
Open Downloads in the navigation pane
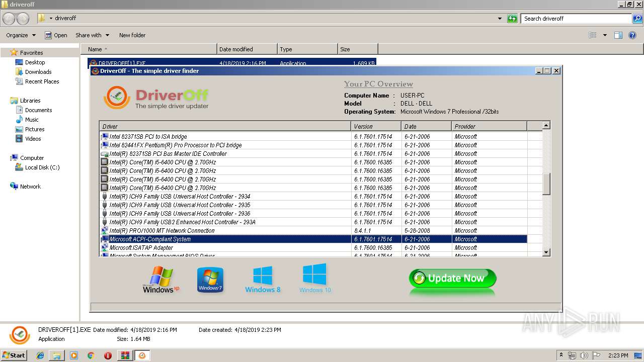(x=38, y=72)
